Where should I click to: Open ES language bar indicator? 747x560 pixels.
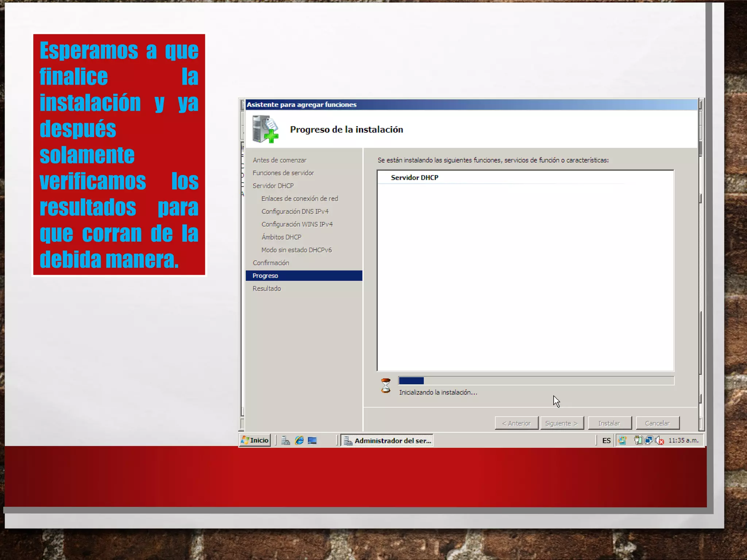[x=606, y=441]
